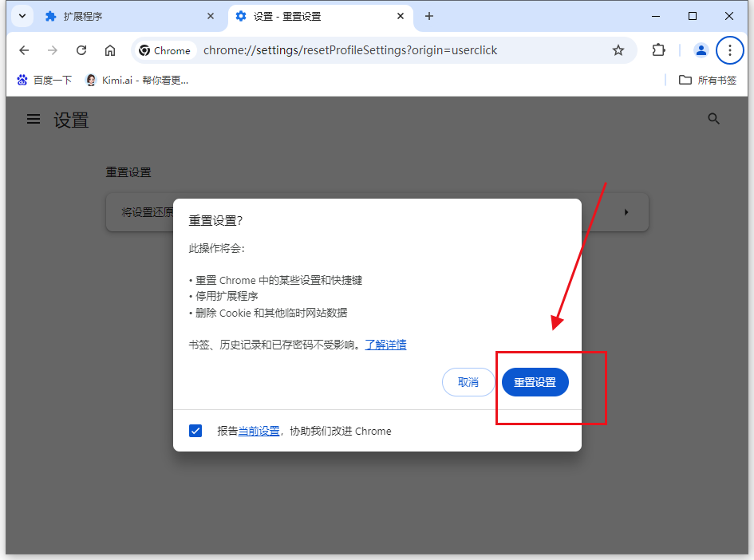This screenshot has width=754, height=560.
Task: Switch to the 扩展程序 tab
Action: [130, 16]
